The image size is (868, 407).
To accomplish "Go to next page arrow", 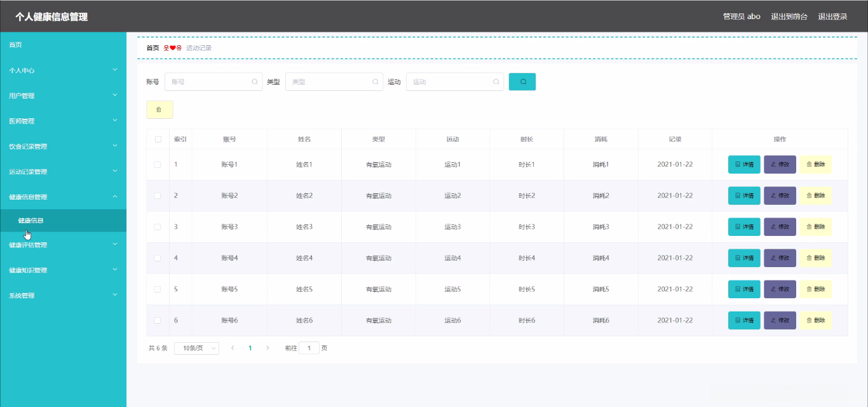I will 268,348.
